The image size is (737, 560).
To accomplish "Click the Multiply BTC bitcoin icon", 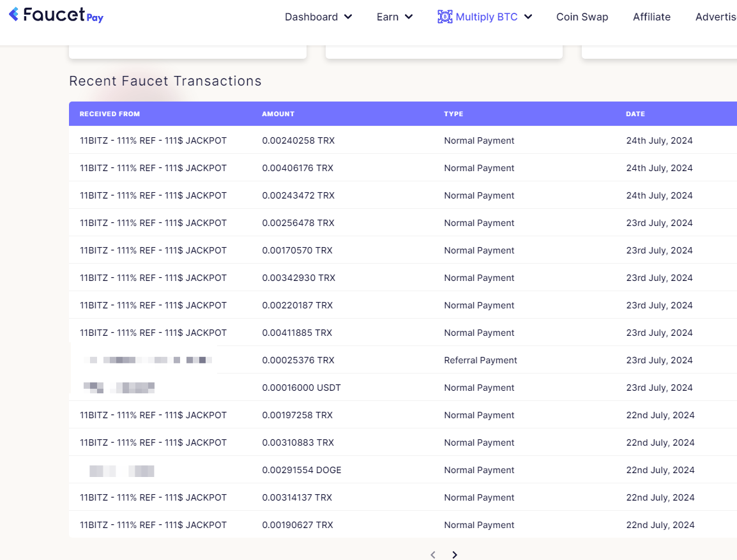I will pos(444,17).
